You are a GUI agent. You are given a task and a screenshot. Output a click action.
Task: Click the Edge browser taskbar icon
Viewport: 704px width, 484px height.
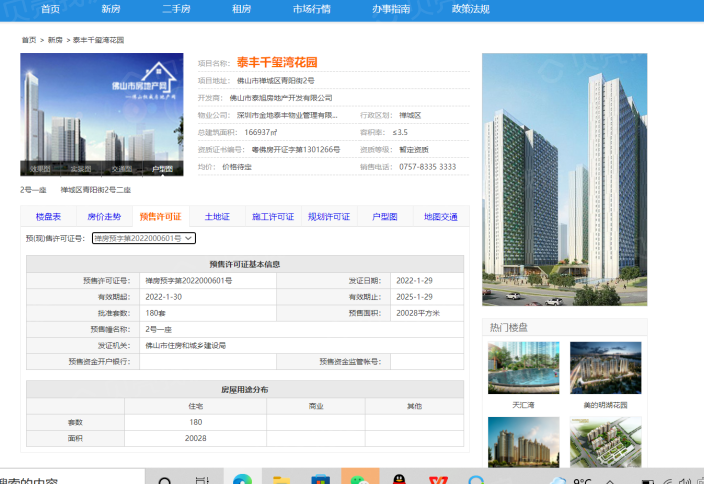tap(243, 478)
